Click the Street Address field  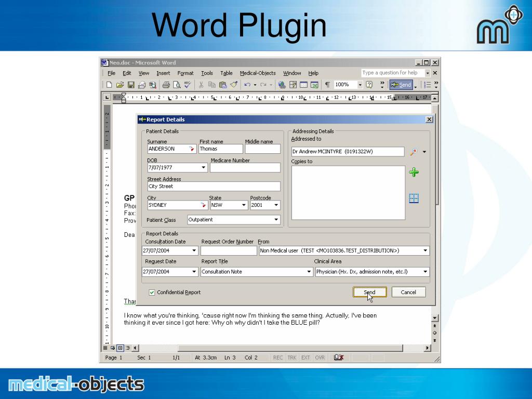[214, 187]
